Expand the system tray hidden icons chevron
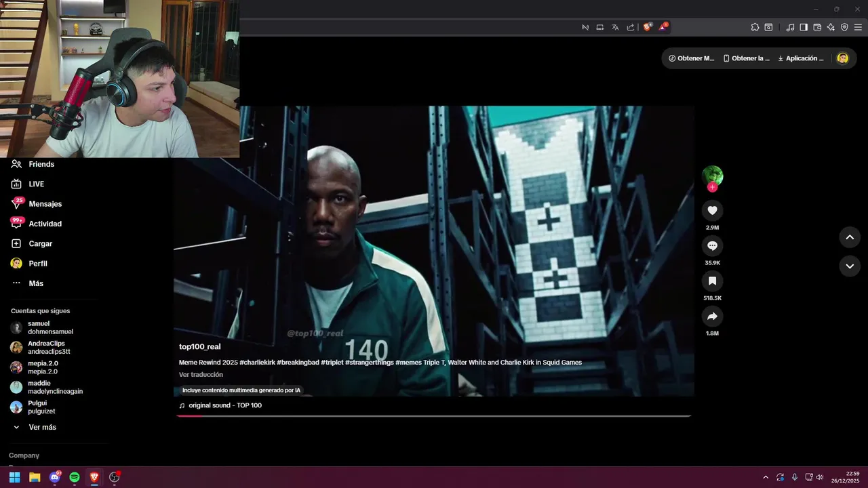The height and width of the screenshot is (488, 868). [766, 477]
